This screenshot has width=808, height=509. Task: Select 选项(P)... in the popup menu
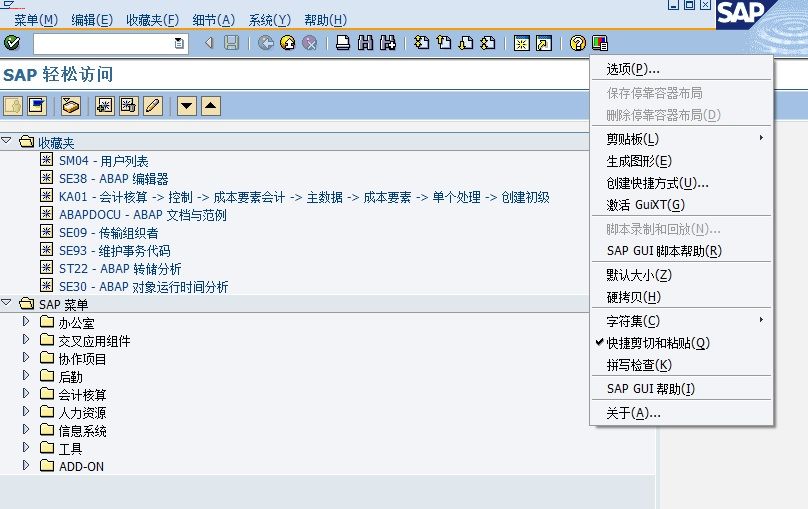[681, 69]
